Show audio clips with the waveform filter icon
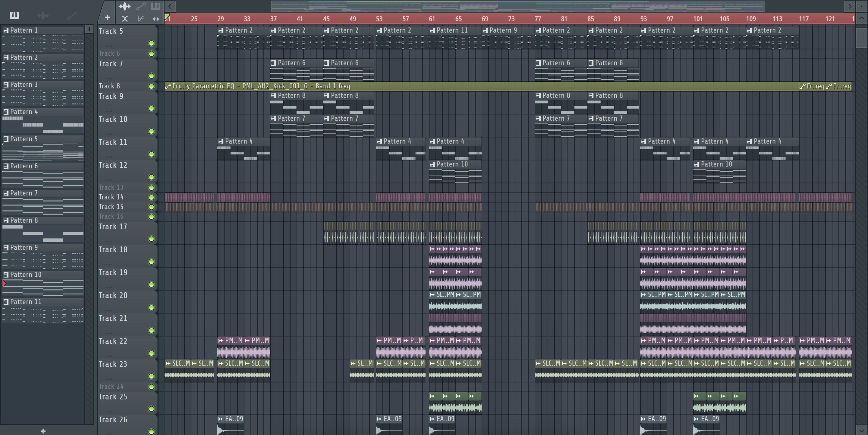This screenshot has height=435, width=868. click(43, 15)
